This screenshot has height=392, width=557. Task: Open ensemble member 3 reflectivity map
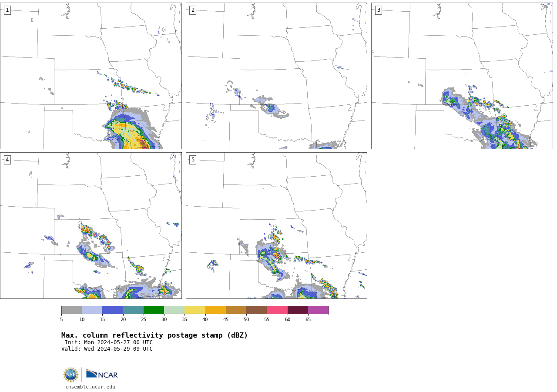point(462,76)
